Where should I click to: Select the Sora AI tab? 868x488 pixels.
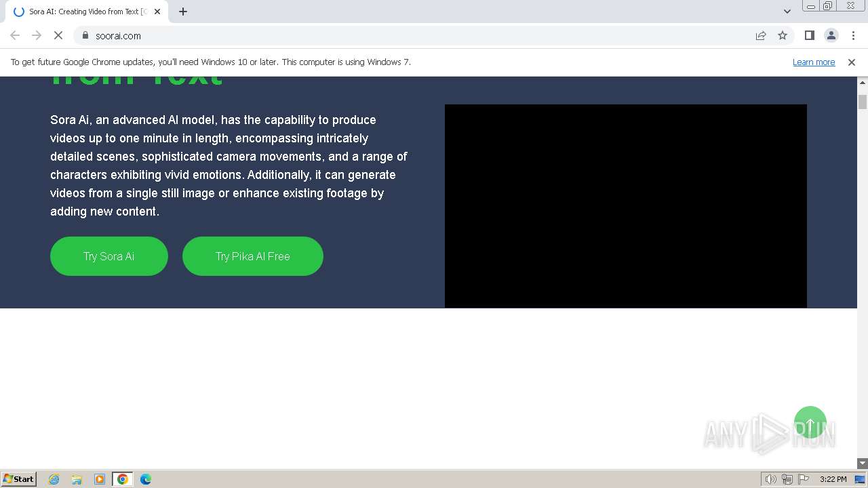pyautogui.click(x=87, y=12)
